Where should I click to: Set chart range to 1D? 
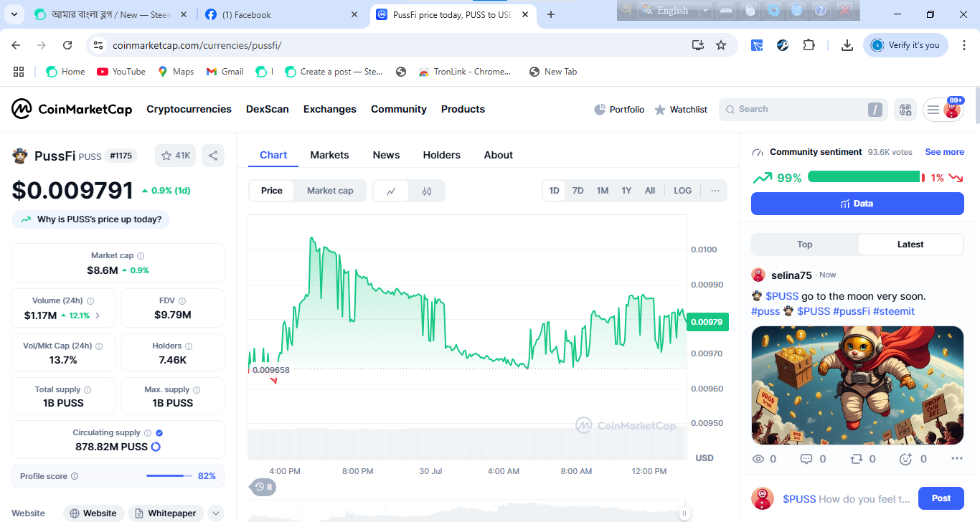[555, 191]
